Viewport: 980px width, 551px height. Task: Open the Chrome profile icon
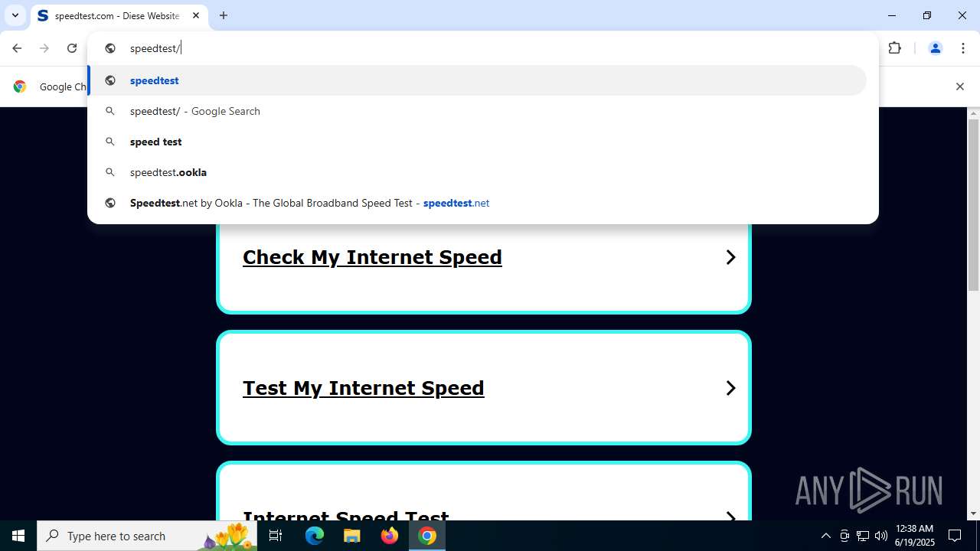pyautogui.click(x=935, y=48)
